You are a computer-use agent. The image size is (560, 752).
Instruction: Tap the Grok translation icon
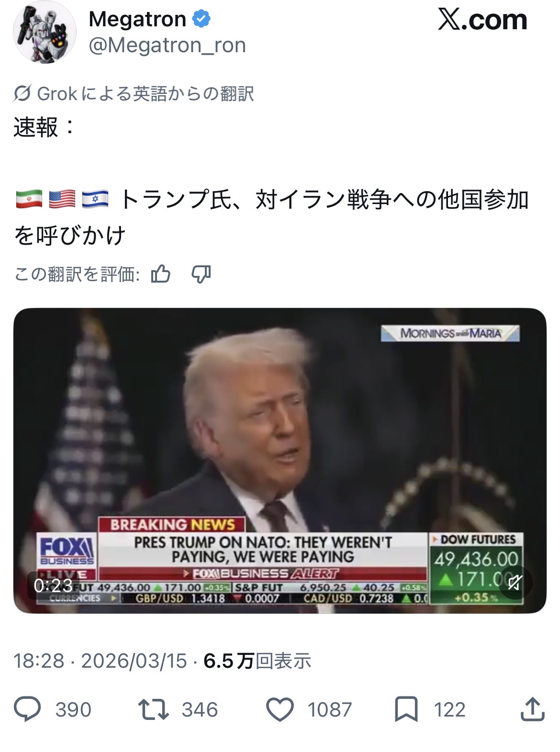pos(22,93)
